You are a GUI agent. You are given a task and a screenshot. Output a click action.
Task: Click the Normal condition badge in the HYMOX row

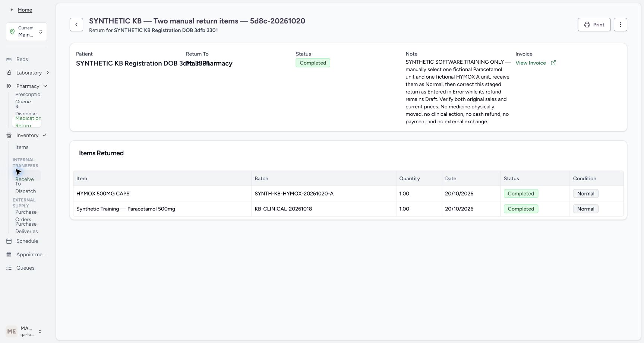tap(585, 194)
